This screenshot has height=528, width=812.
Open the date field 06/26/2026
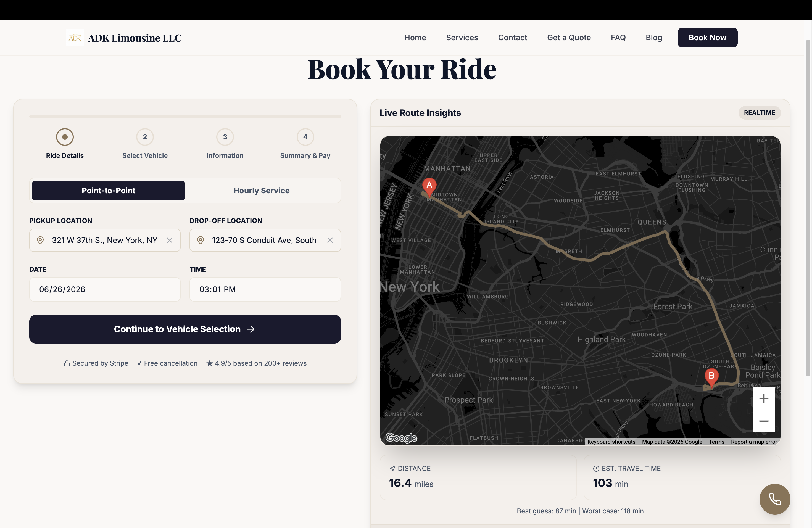[x=105, y=289]
